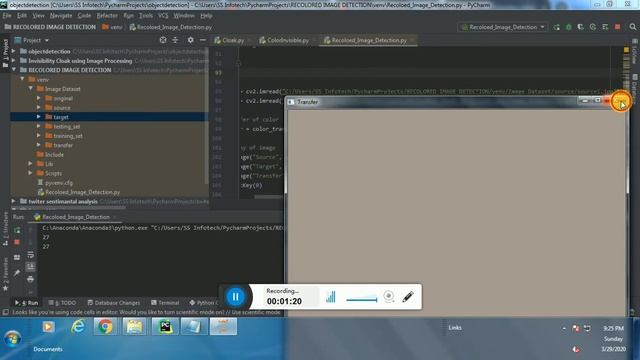Open the run configuration dropdown

point(503,27)
